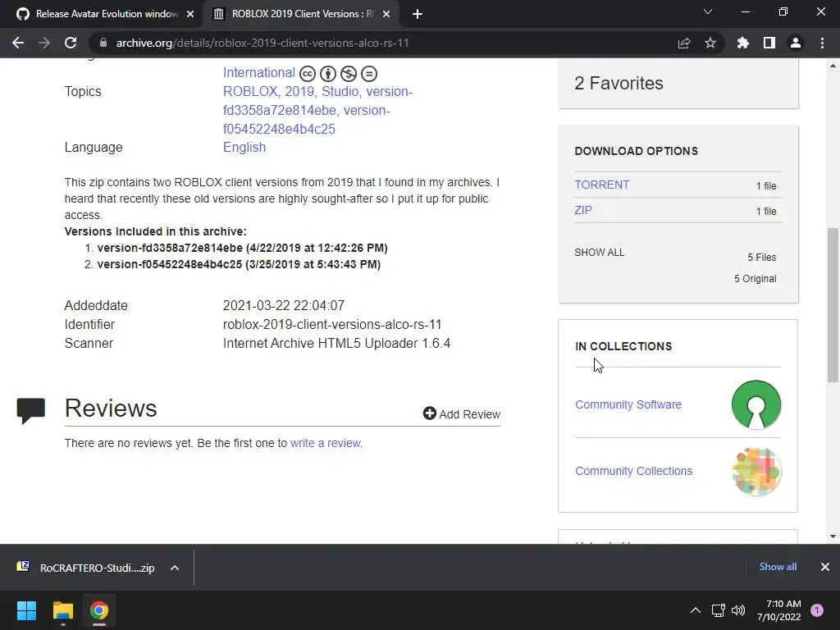
Task: Open the ROBLOX topic link
Action: pos(250,91)
